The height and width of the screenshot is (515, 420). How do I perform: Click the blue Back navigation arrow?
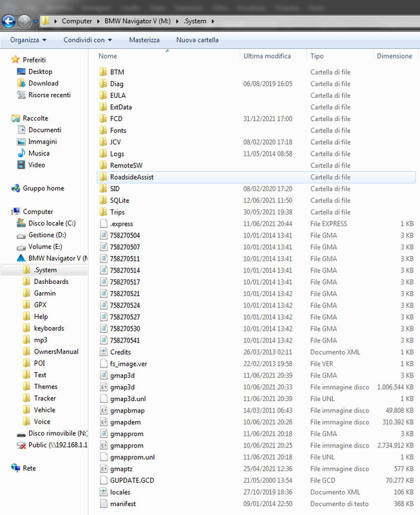point(9,21)
